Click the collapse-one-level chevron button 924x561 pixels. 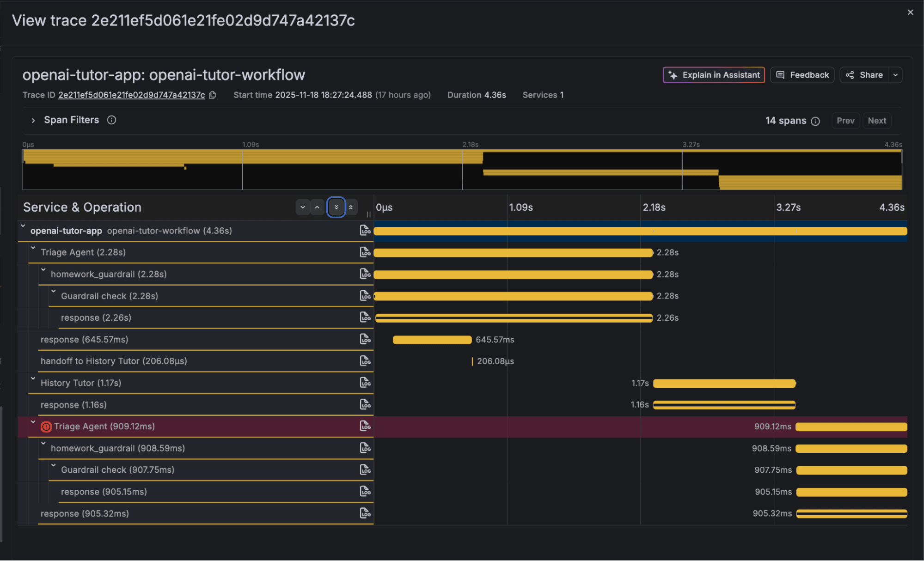[317, 207]
